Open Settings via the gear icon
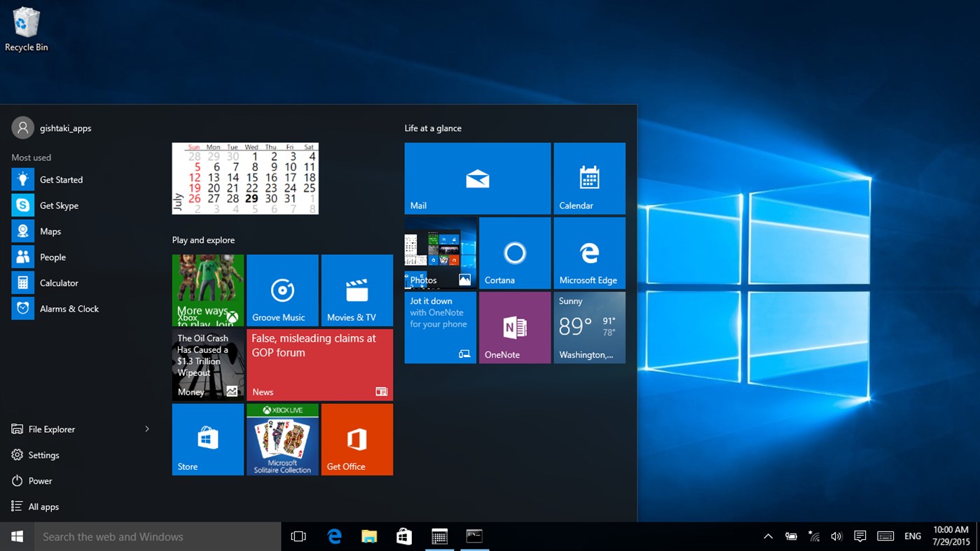Screen dimensions: 980x551 (43, 454)
